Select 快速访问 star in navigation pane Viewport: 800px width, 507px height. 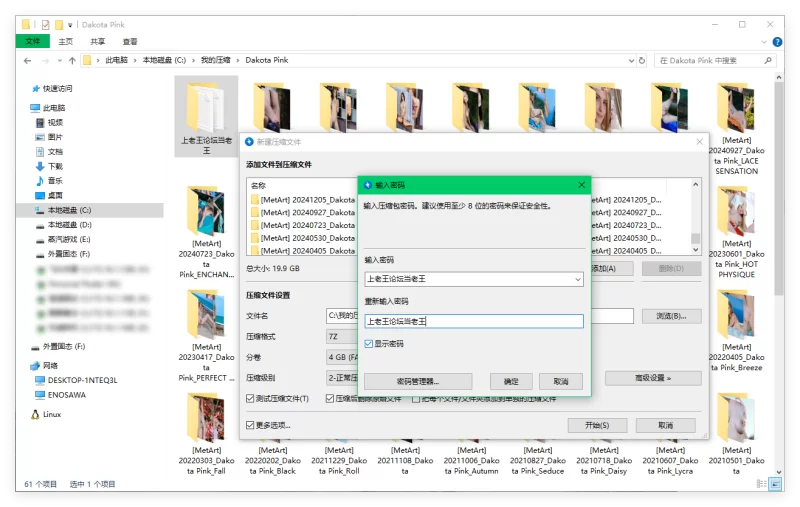(x=36, y=89)
